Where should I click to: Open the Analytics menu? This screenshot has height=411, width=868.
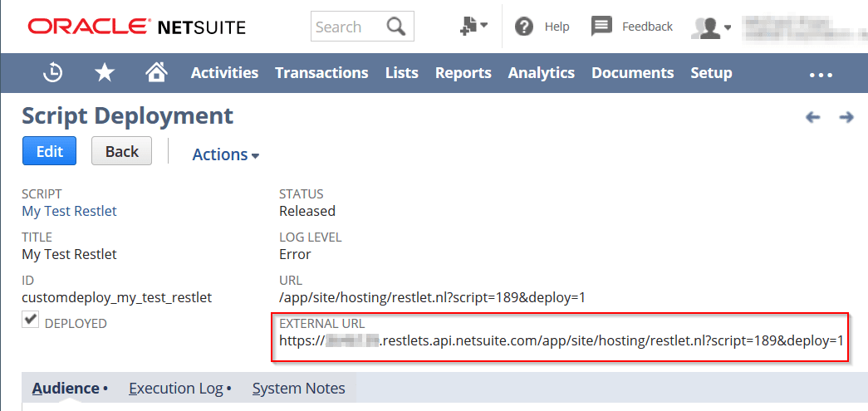pyautogui.click(x=542, y=72)
